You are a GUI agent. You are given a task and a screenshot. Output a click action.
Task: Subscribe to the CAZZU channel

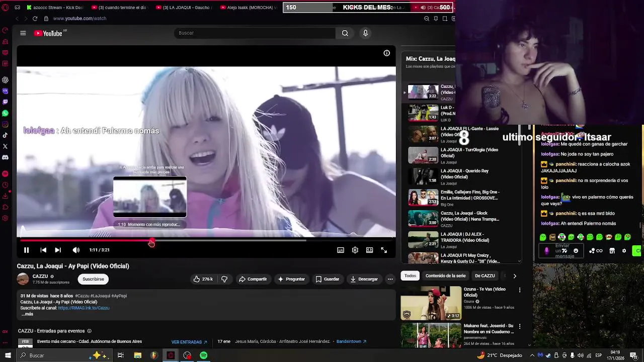pos(93,279)
